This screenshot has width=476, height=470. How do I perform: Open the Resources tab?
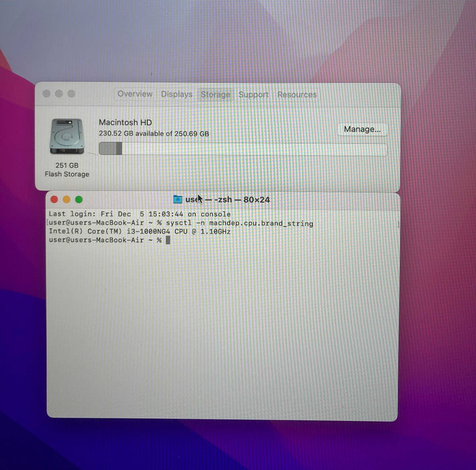pyautogui.click(x=297, y=95)
